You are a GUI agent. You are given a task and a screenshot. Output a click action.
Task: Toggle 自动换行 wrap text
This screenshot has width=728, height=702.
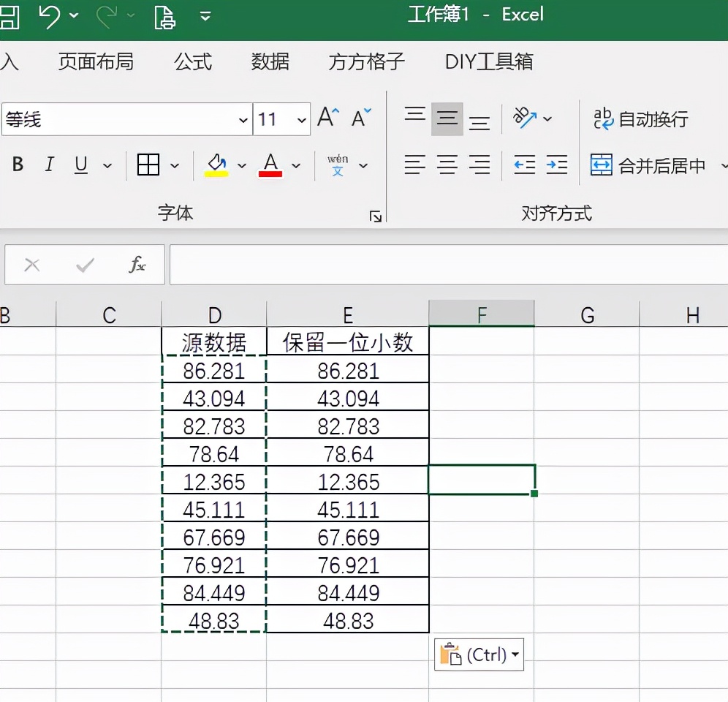(x=640, y=119)
